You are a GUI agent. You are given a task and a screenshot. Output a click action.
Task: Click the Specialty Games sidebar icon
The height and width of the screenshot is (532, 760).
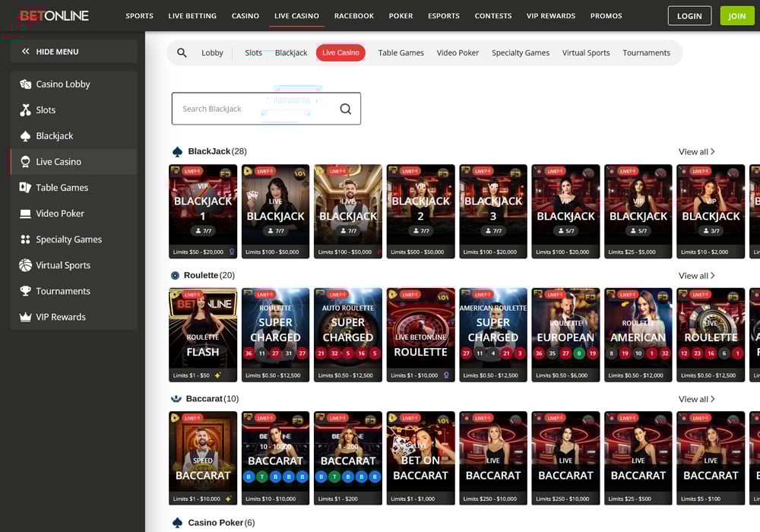25,239
